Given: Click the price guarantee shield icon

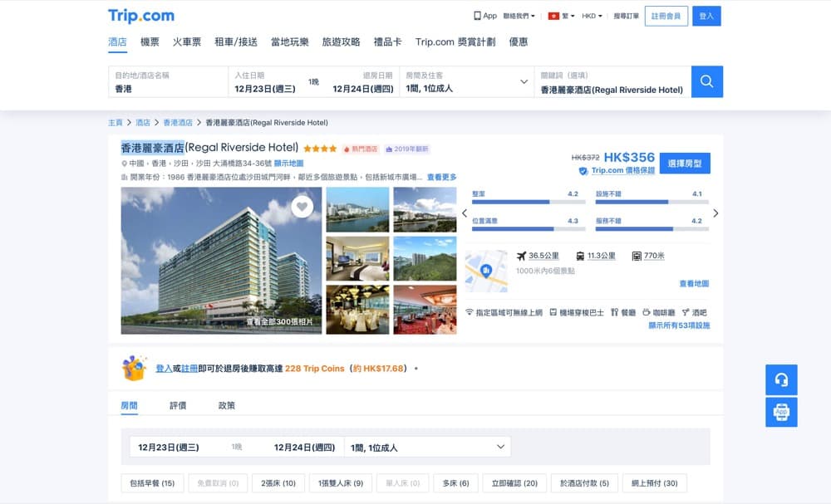Looking at the screenshot, I should pyautogui.click(x=583, y=171).
